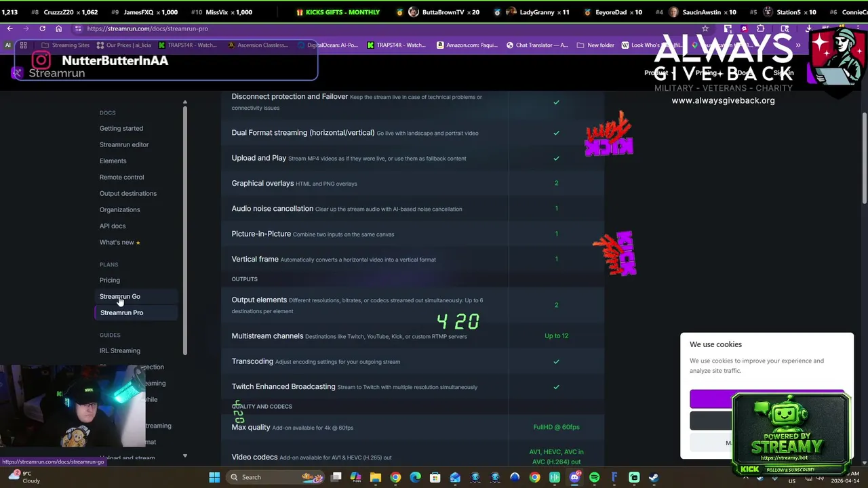Click the bookmark star in address bar
This screenshot has width=868, height=488.
point(705,28)
